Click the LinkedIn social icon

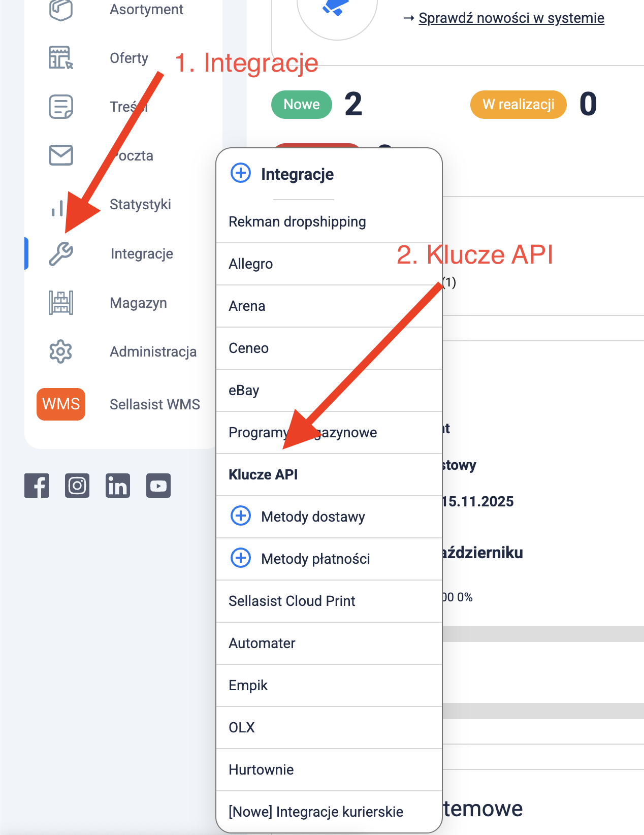118,486
